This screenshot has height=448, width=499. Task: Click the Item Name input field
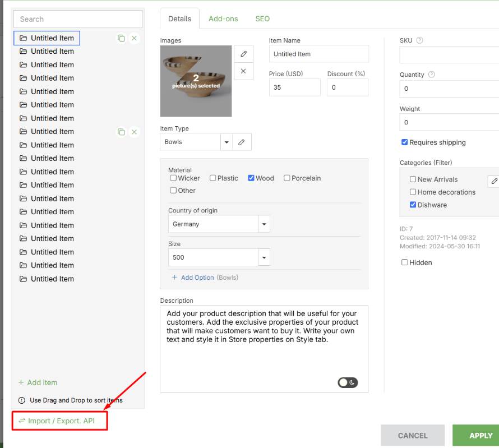pyautogui.click(x=319, y=54)
